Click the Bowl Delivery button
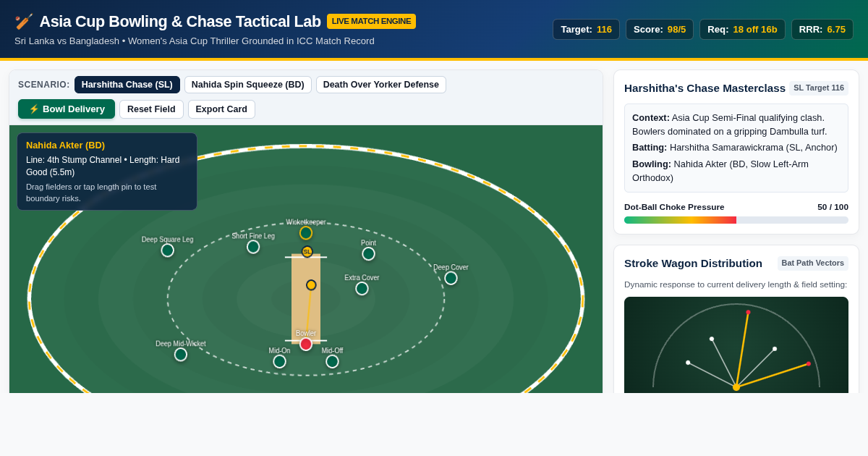Image resolution: width=868 pixels, height=456 pixels. coord(67,109)
